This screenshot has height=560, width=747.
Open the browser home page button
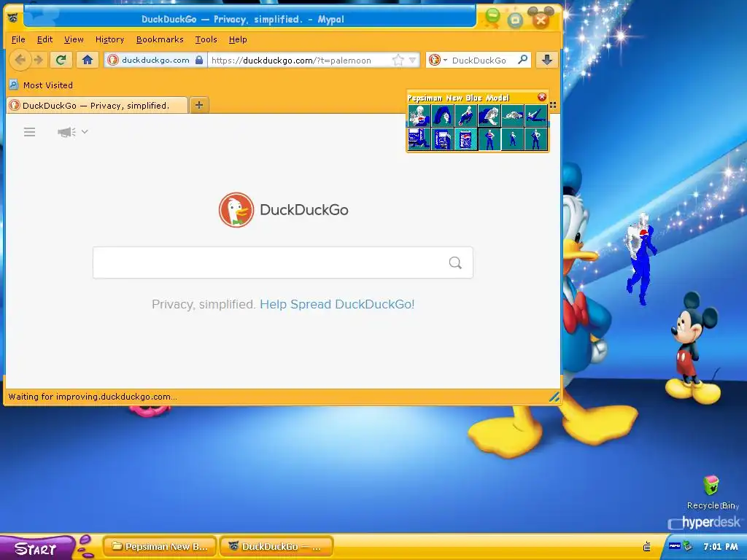tap(88, 60)
